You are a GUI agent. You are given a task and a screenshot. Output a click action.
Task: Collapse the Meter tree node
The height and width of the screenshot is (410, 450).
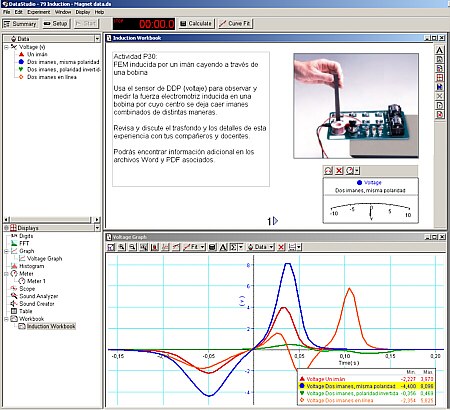point(6,274)
